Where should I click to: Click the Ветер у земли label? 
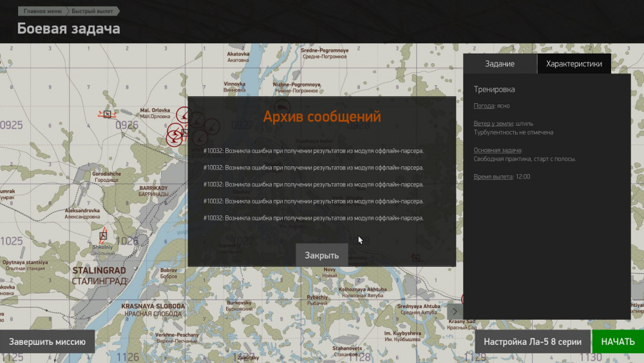point(493,123)
